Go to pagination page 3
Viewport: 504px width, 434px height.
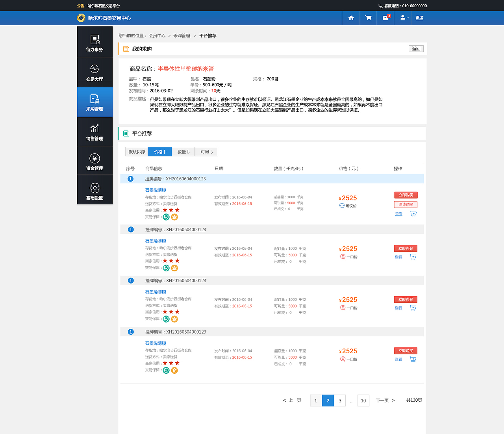pos(340,401)
